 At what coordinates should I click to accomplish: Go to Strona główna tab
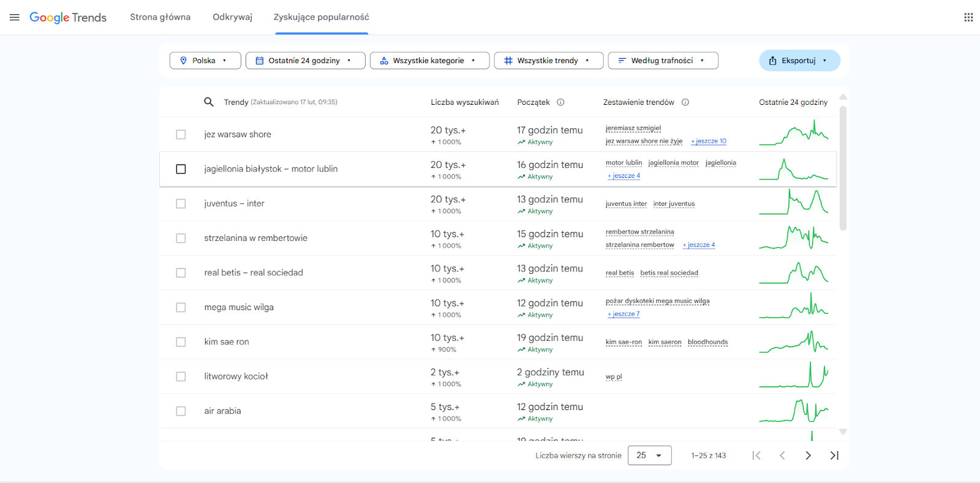pyautogui.click(x=160, y=17)
